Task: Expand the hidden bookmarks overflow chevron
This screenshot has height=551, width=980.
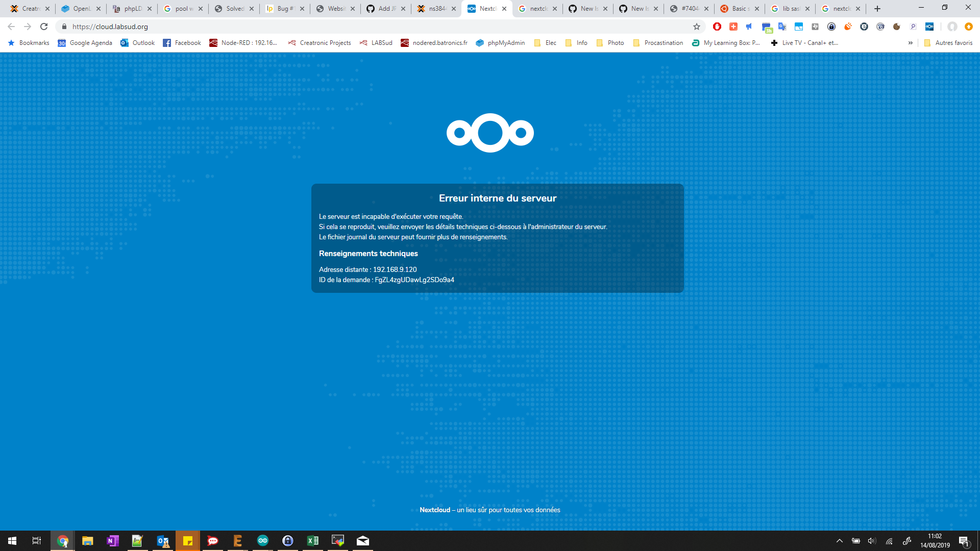Action: click(910, 43)
